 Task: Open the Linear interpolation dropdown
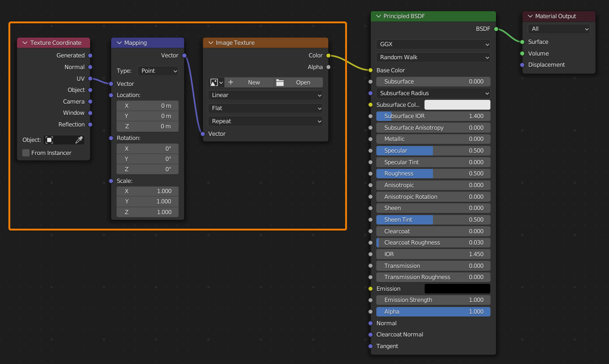[265, 95]
